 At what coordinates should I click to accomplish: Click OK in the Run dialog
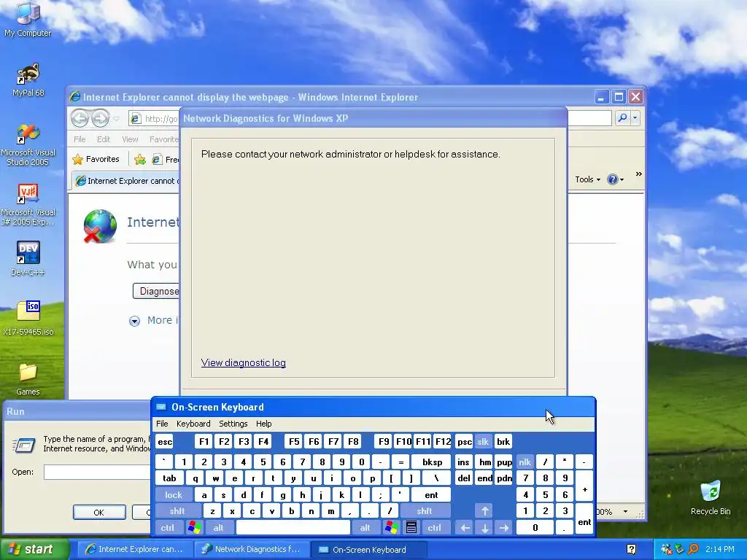[x=99, y=513]
